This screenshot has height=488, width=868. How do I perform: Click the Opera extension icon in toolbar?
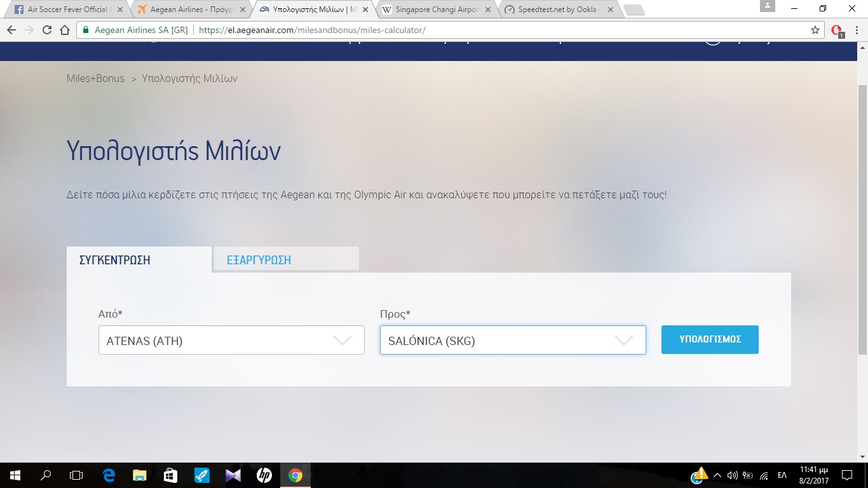(838, 30)
